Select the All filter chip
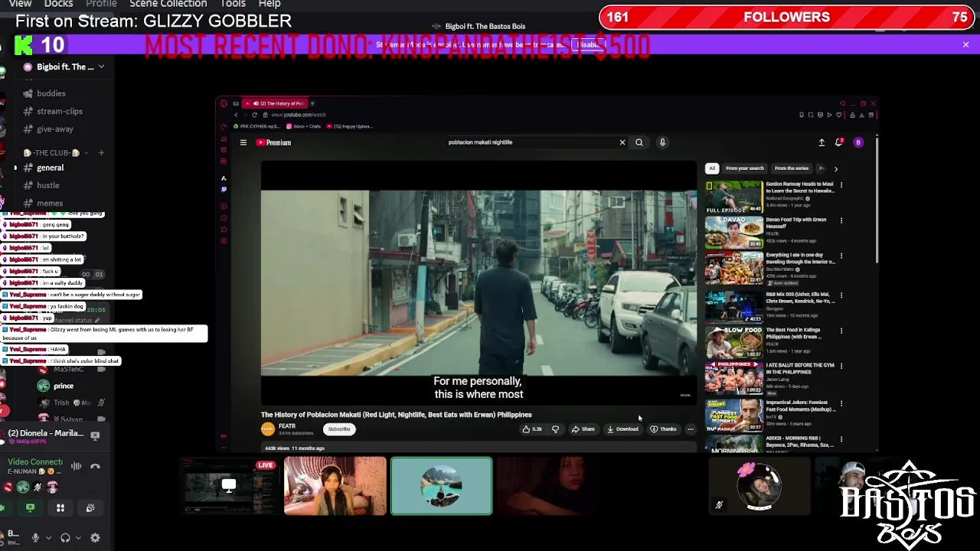 pyautogui.click(x=712, y=168)
